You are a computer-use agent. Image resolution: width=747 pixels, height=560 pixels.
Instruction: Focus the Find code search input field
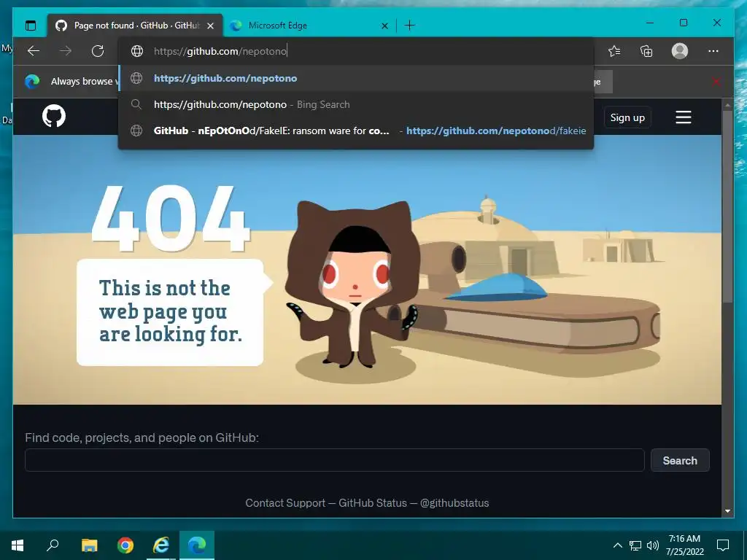coord(334,461)
